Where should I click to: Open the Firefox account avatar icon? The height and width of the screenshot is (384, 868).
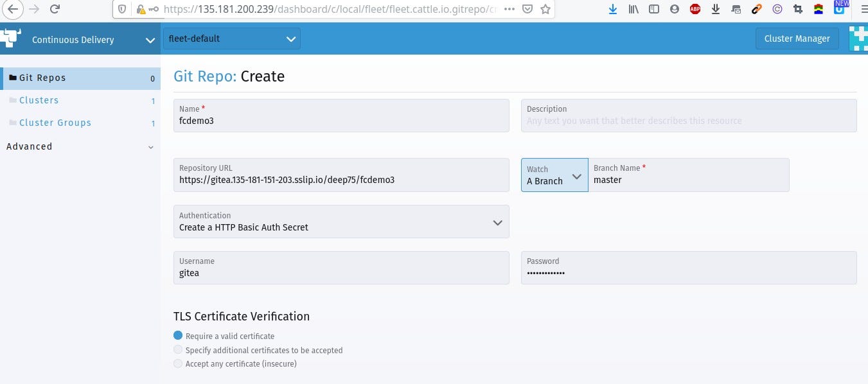(675, 10)
